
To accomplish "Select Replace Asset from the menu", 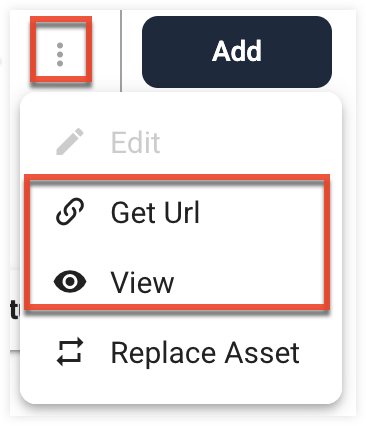I will click(x=181, y=352).
